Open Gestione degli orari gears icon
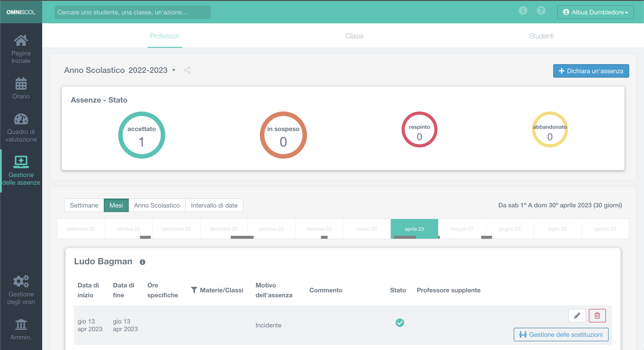Image resolution: width=644 pixels, height=350 pixels. click(x=21, y=281)
